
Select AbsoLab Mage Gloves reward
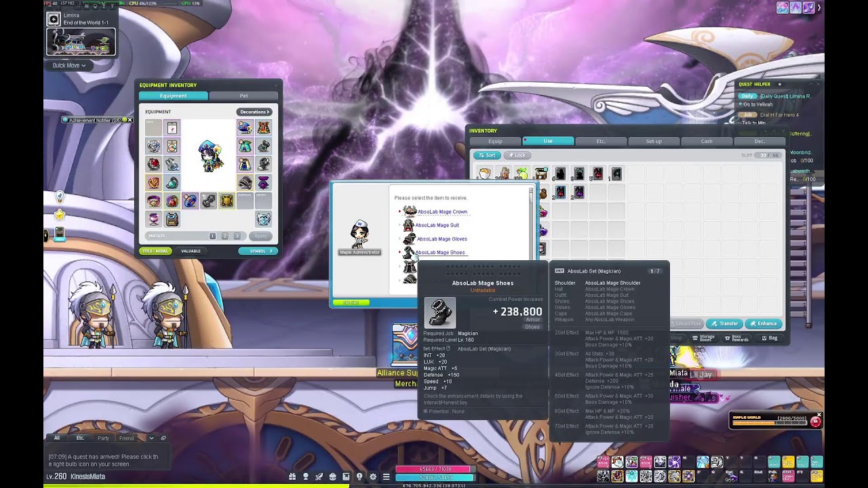441,239
